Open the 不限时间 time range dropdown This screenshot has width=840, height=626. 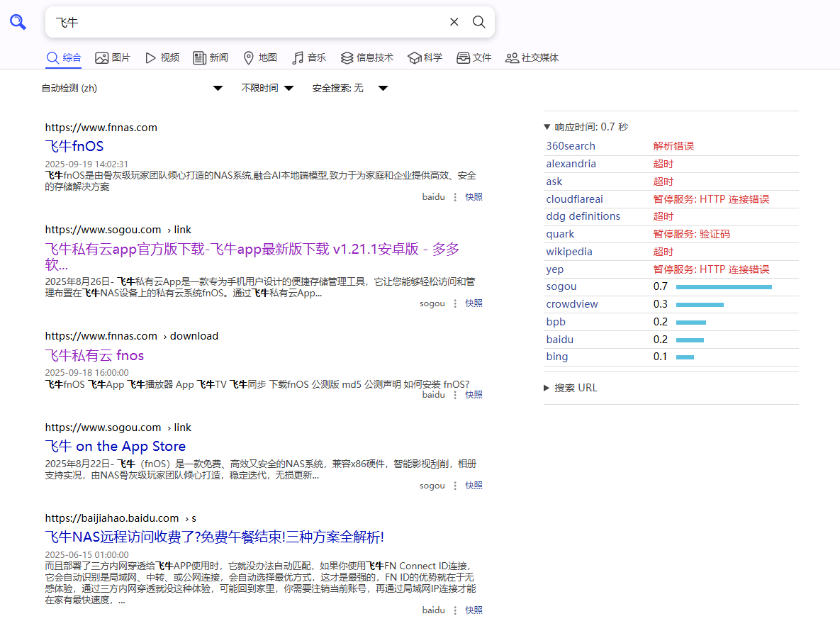pos(267,88)
